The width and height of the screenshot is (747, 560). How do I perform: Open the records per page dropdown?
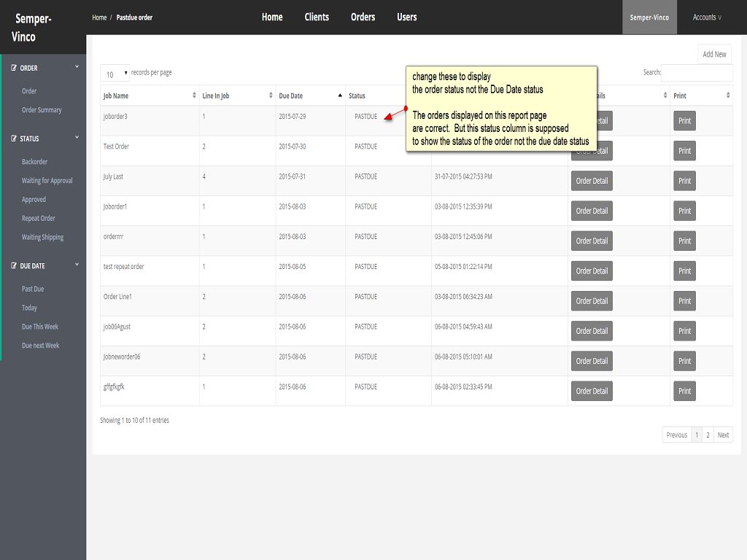[x=115, y=74]
